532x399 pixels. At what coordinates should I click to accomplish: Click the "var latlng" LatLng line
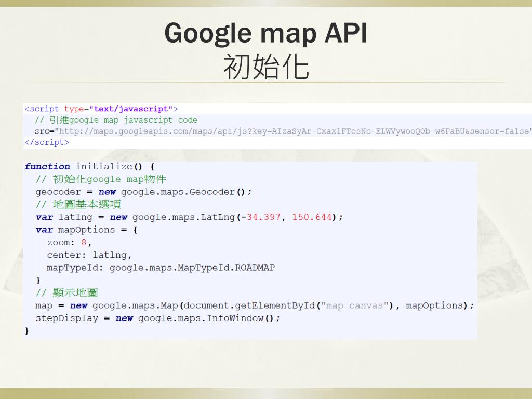click(x=189, y=217)
